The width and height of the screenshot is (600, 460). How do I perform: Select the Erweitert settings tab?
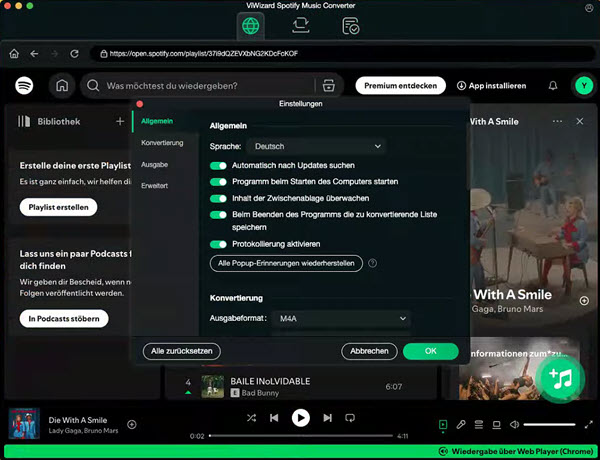pyautogui.click(x=155, y=186)
